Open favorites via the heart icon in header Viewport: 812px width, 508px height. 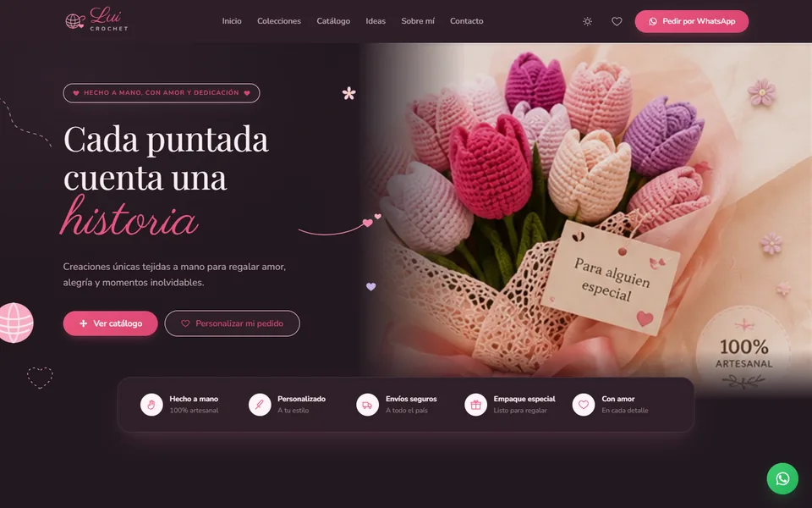pos(617,21)
